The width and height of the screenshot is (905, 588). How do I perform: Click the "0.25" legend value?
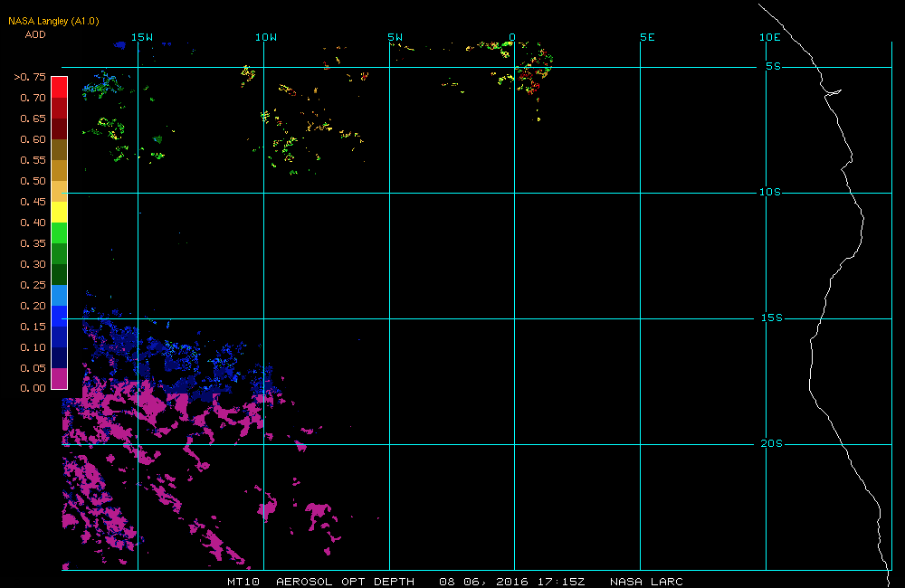(33, 284)
